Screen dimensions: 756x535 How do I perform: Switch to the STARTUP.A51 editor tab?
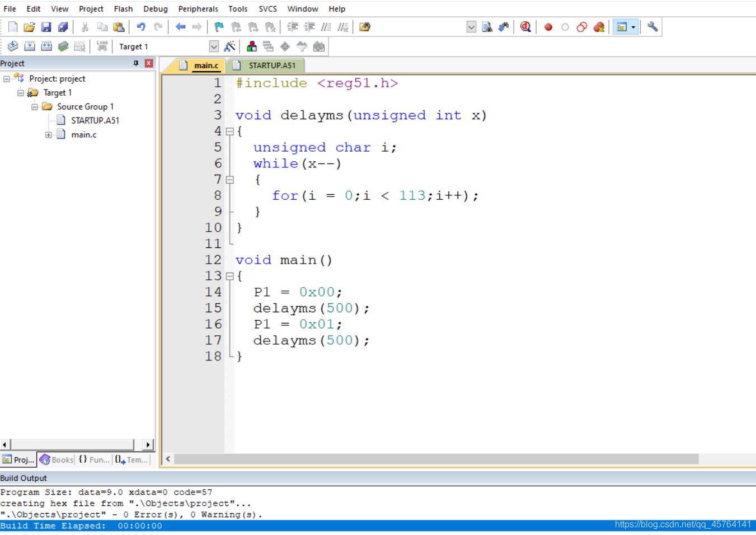266,65
